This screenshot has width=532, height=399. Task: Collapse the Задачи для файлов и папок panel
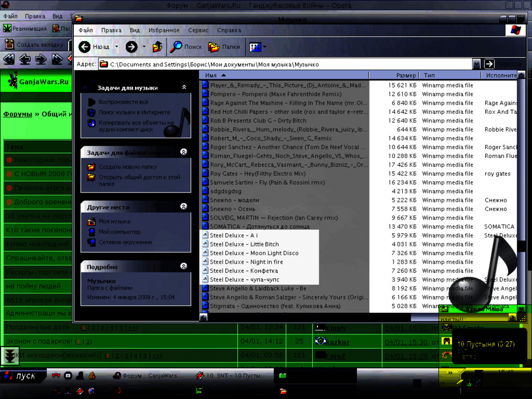(x=184, y=152)
